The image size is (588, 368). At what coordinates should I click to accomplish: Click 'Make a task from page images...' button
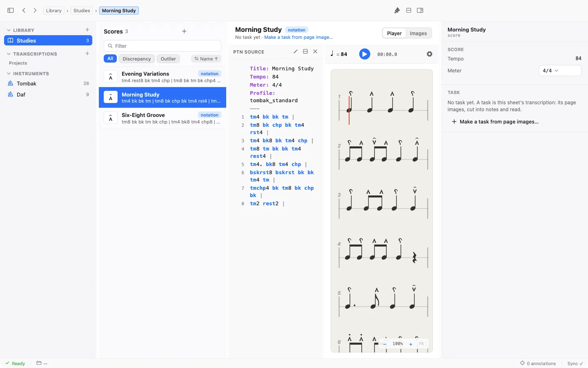click(x=495, y=122)
